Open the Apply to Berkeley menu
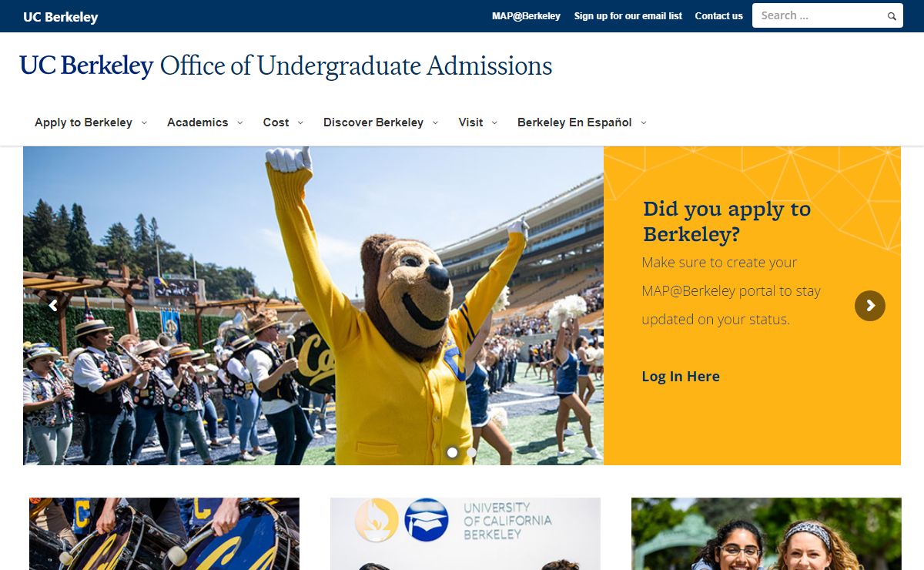924x570 pixels. pyautogui.click(x=83, y=122)
